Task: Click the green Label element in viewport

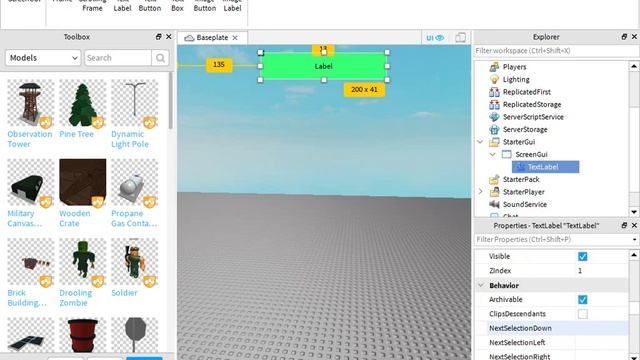Action: (x=324, y=66)
